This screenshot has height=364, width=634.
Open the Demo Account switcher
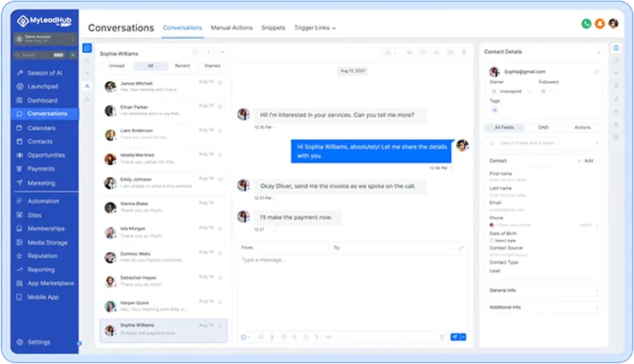[x=44, y=38]
